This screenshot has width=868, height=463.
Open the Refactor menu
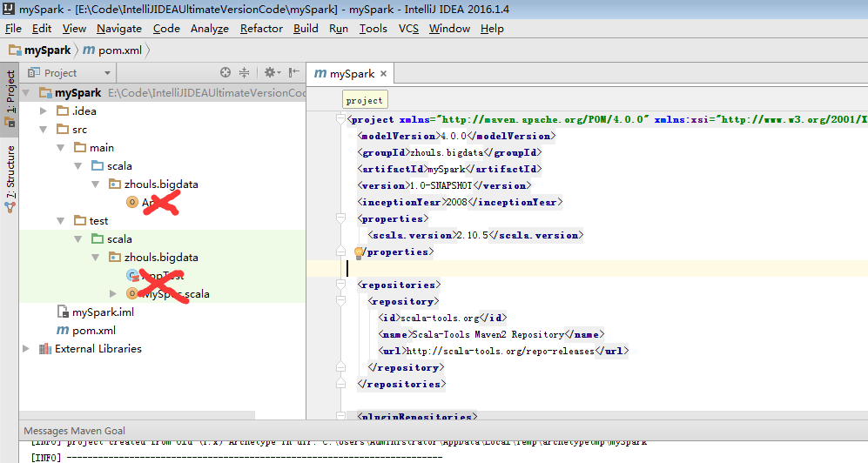tap(261, 28)
